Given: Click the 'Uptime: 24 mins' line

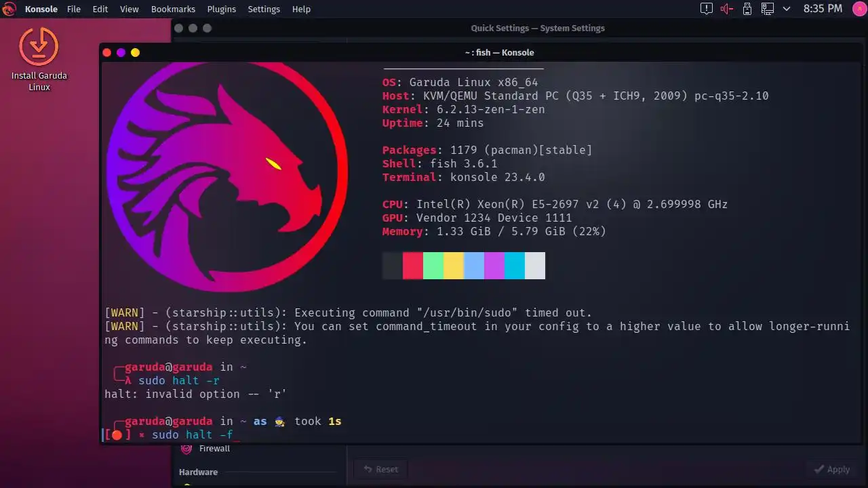Looking at the screenshot, I should click(x=433, y=123).
